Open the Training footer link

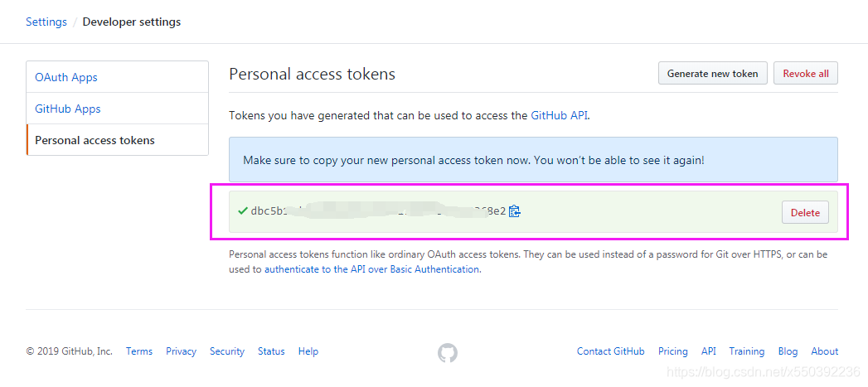[x=746, y=351]
